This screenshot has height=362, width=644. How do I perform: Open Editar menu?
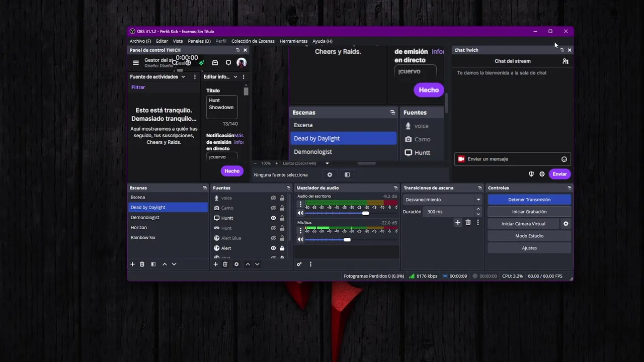pos(162,41)
